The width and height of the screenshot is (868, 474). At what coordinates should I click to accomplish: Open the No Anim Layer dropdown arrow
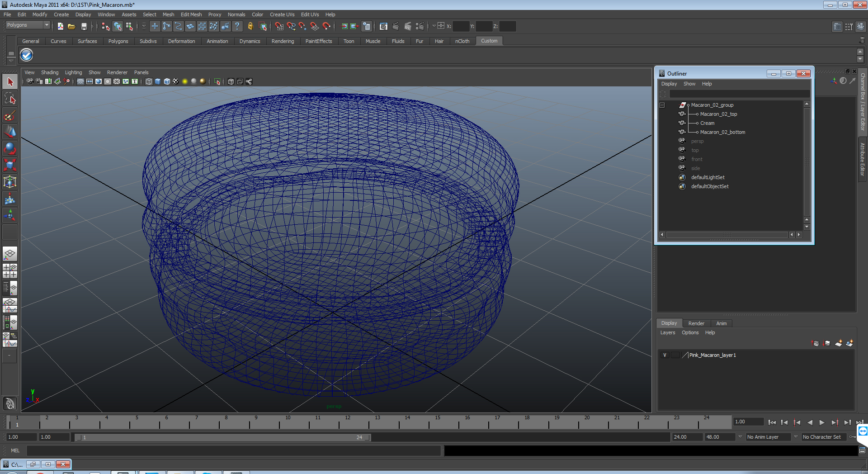(x=740, y=437)
